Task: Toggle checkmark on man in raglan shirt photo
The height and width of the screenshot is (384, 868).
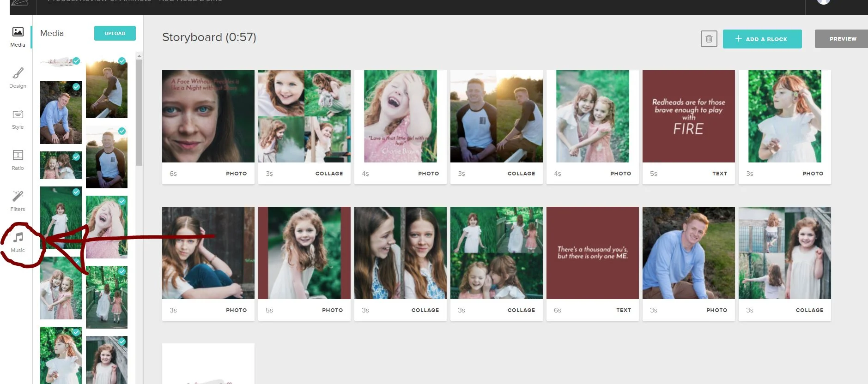Action: coord(122,131)
